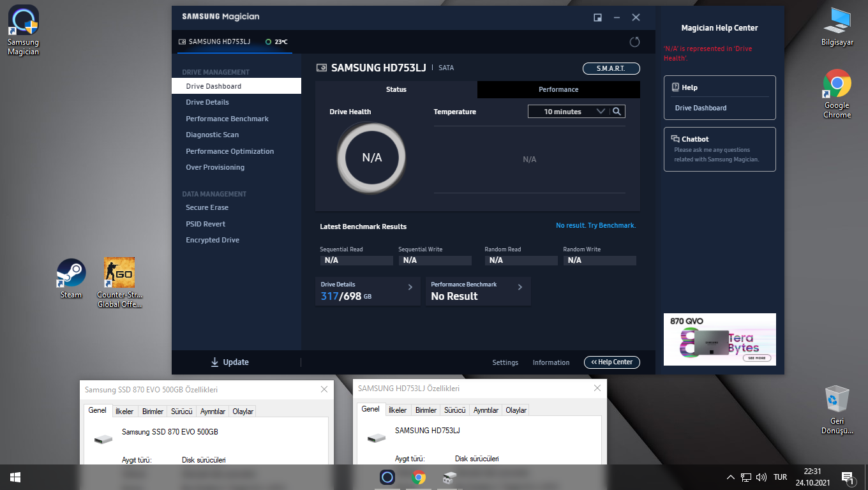Click the S.M.A.R.T. button
The image size is (868, 490).
611,68
